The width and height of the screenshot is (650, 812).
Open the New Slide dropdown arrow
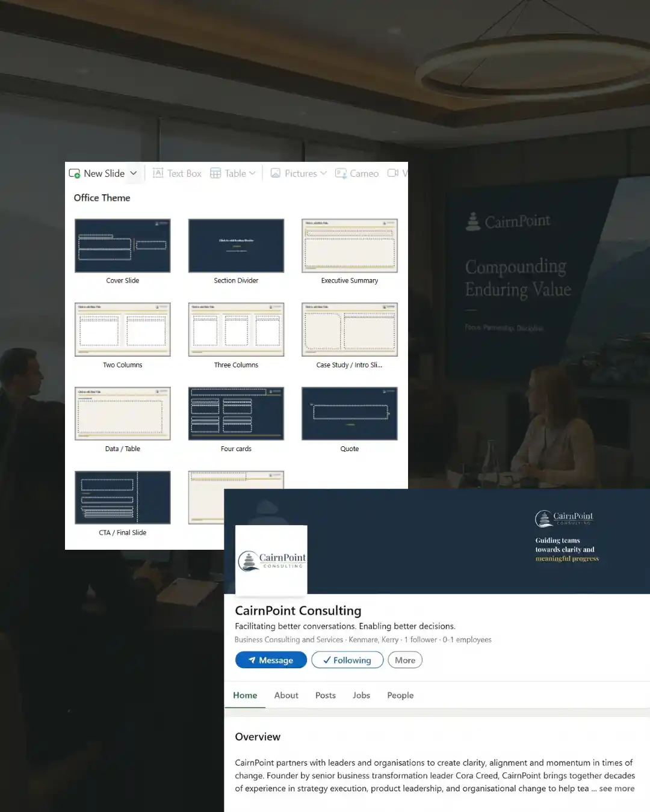[134, 173]
